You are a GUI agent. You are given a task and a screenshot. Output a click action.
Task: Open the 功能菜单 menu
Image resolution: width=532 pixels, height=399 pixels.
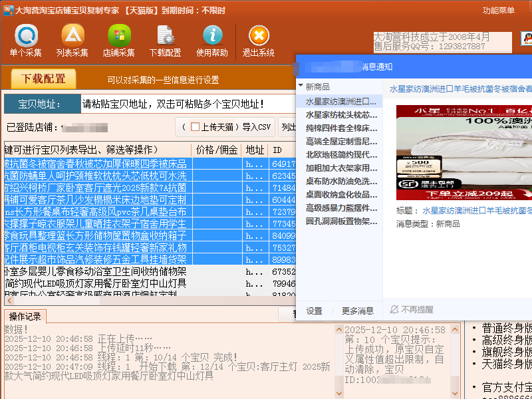pos(498,10)
